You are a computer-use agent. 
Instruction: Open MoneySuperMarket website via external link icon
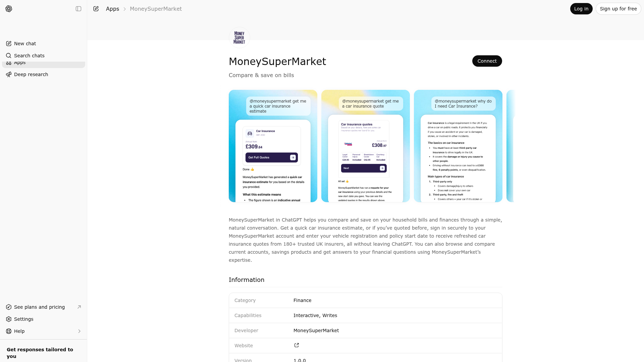click(x=297, y=345)
